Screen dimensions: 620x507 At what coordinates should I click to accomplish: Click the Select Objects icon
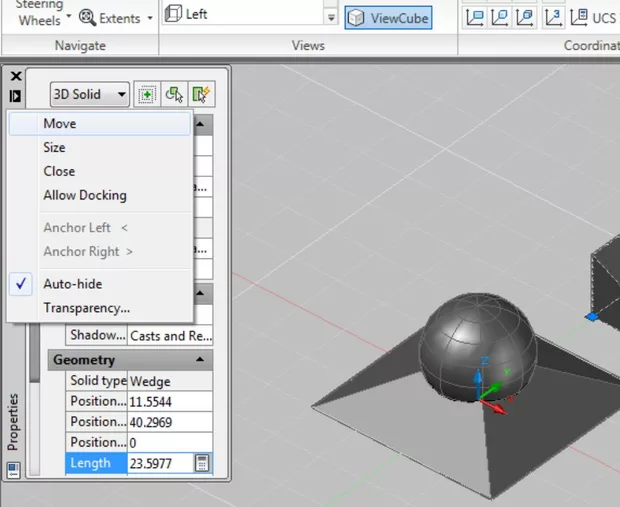click(x=175, y=94)
